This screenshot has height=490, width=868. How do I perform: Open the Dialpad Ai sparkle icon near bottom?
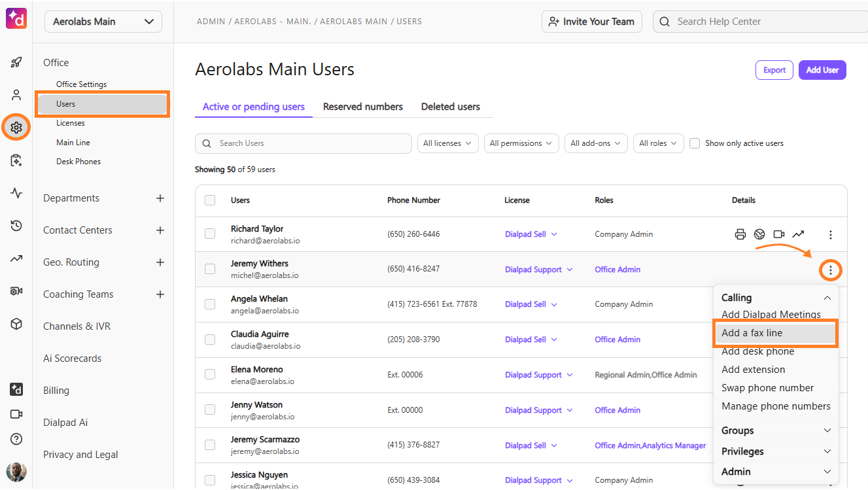click(16, 389)
